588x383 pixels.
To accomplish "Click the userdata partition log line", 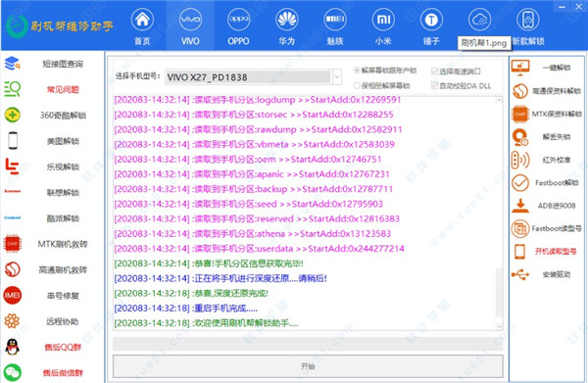I will [259, 249].
